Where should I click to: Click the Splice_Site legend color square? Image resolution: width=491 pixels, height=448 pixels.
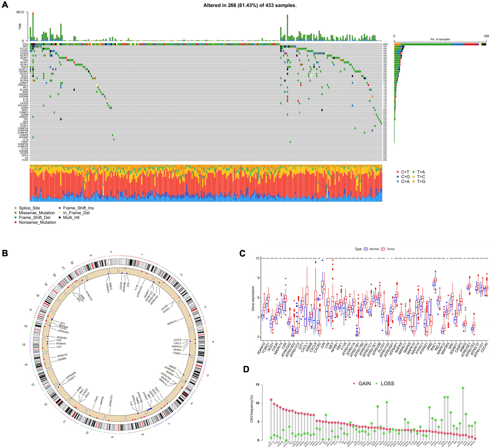pos(16,208)
